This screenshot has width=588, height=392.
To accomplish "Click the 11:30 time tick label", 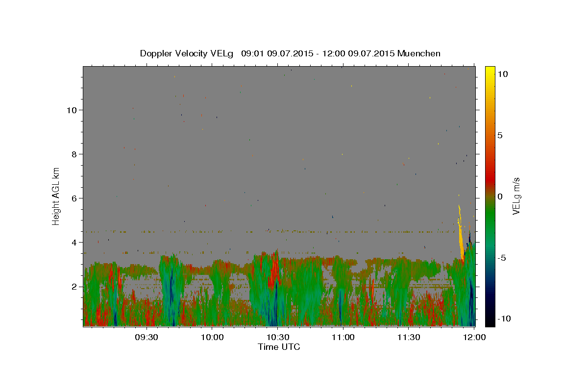I will pyautogui.click(x=409, y=337).
